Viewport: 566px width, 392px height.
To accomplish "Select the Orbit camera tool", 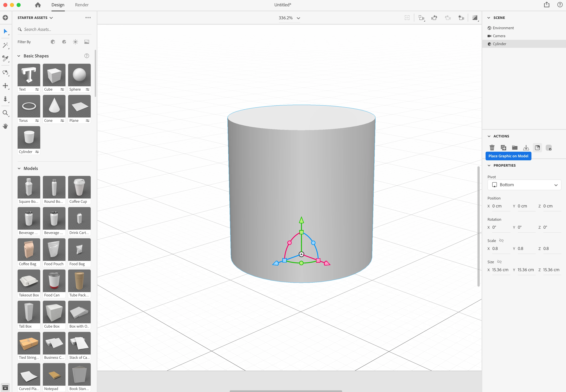I will click(x=5, y=73).
